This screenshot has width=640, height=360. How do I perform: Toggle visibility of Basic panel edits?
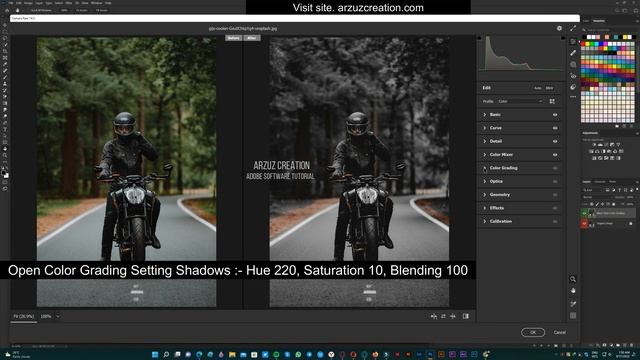(x=555, y=115)
